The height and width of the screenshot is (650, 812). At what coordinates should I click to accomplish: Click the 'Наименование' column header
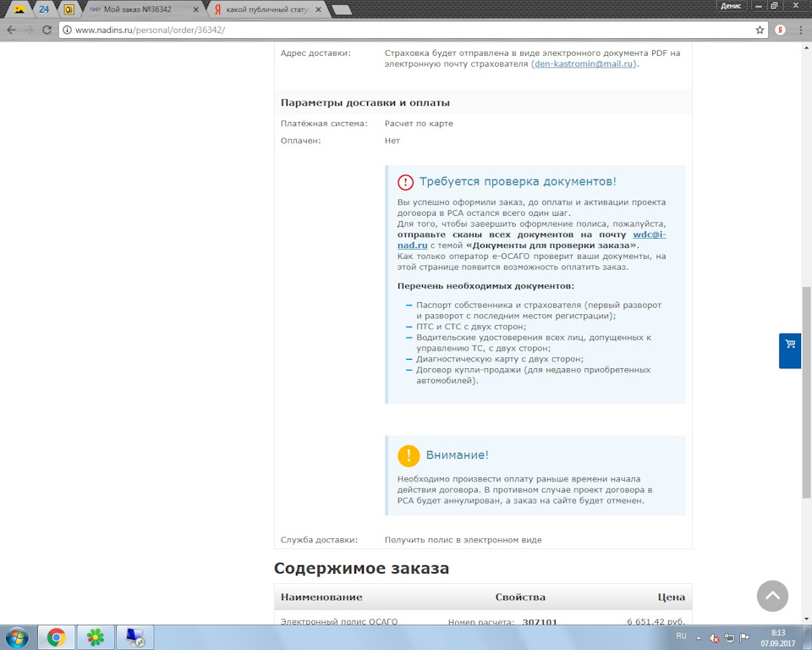pyautogui.click(x=321, y=598)
